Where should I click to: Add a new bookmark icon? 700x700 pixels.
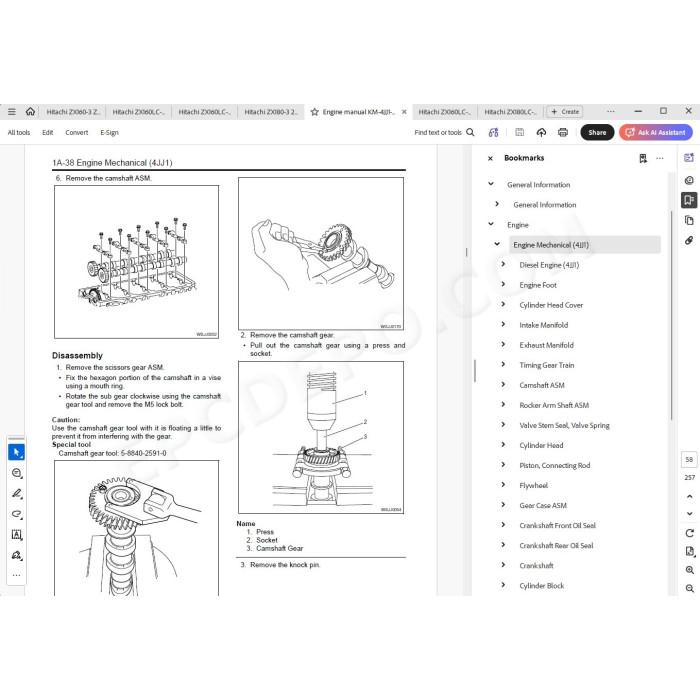(643, 158)
